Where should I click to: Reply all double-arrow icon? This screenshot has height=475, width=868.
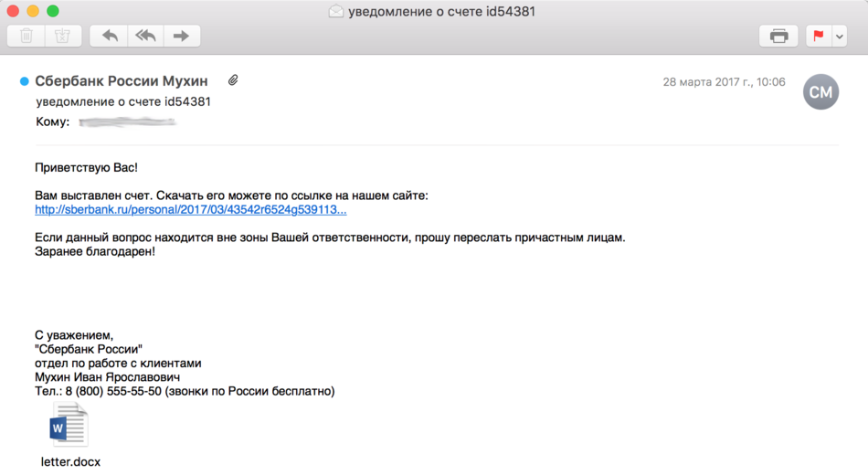point(145,36)
